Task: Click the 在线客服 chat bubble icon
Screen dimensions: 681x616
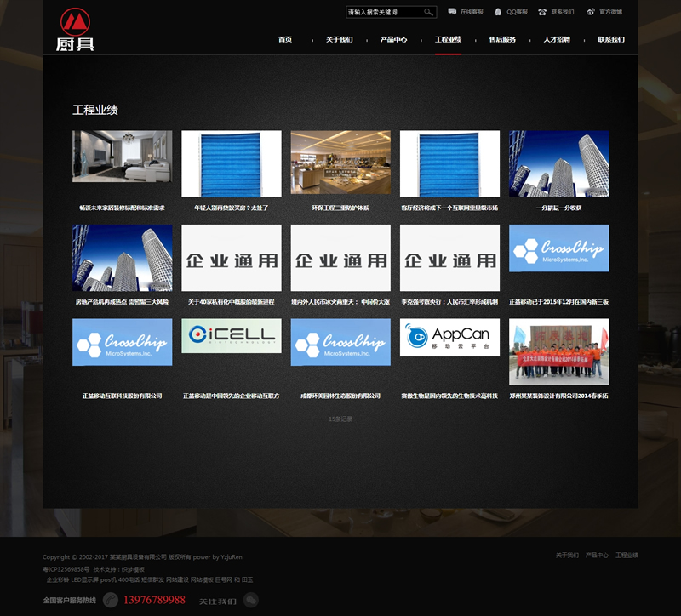Action: [452, 12]
